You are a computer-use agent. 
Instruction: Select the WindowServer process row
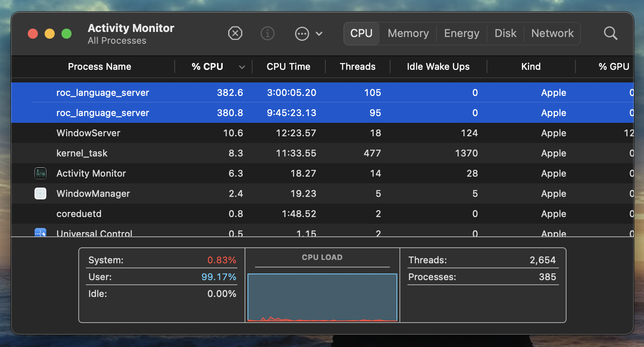pyautogui.click(x=322, y=133)
